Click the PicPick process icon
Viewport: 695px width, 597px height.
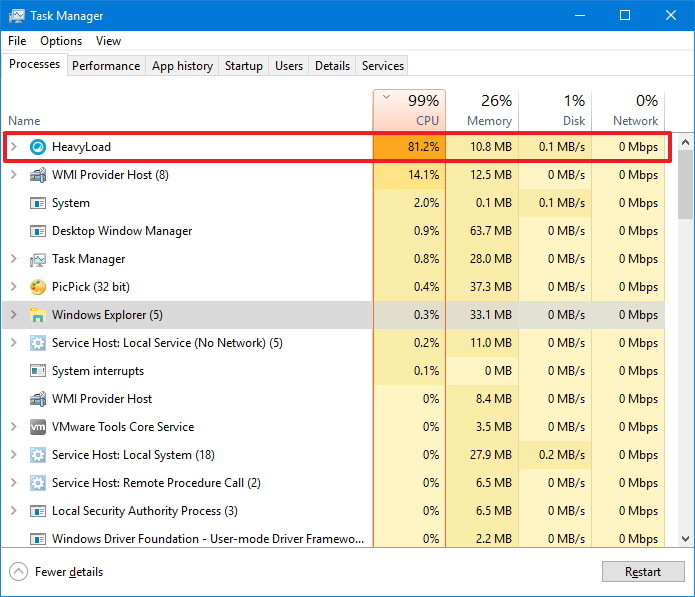click(x=38, y=287)
